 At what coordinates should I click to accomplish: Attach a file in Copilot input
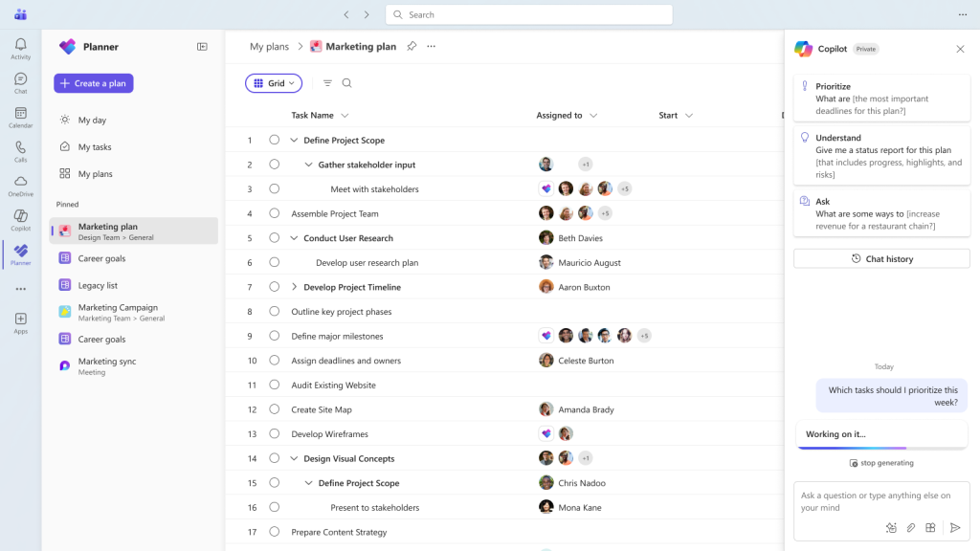click(911, 528)
